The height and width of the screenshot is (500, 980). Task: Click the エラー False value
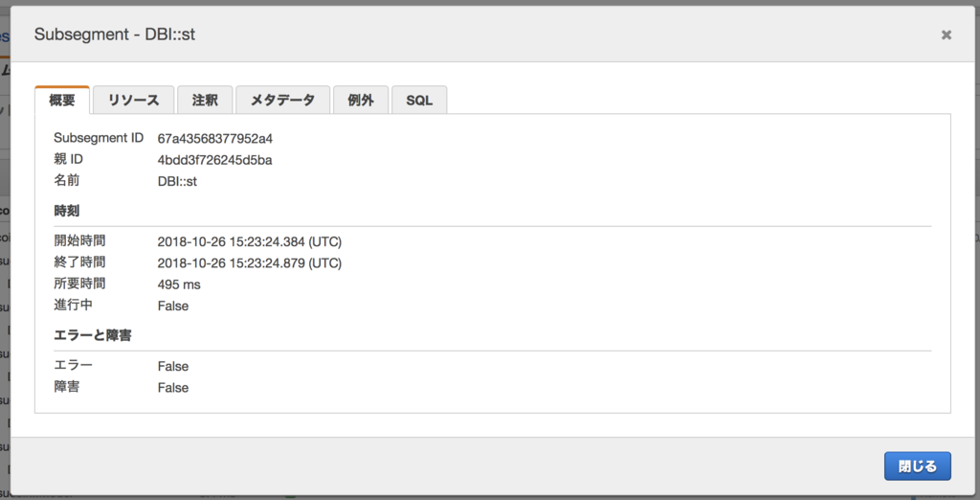pos(173,366)
